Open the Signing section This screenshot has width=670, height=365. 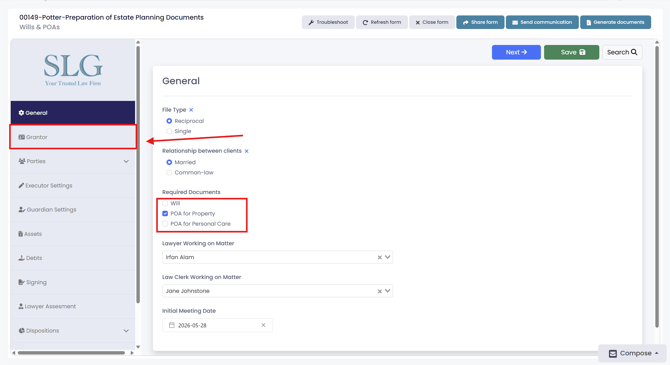point(73,282)
